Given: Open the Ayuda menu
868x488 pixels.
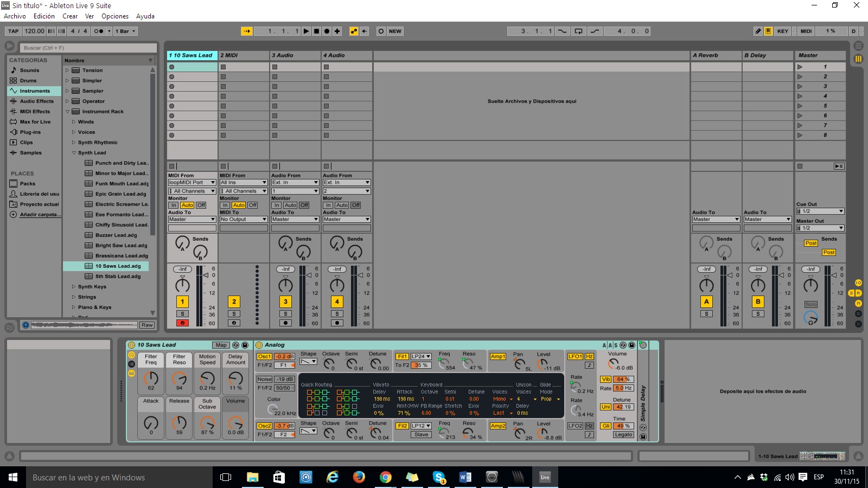Looking at the screenshot, I should (x=145, y=16).
